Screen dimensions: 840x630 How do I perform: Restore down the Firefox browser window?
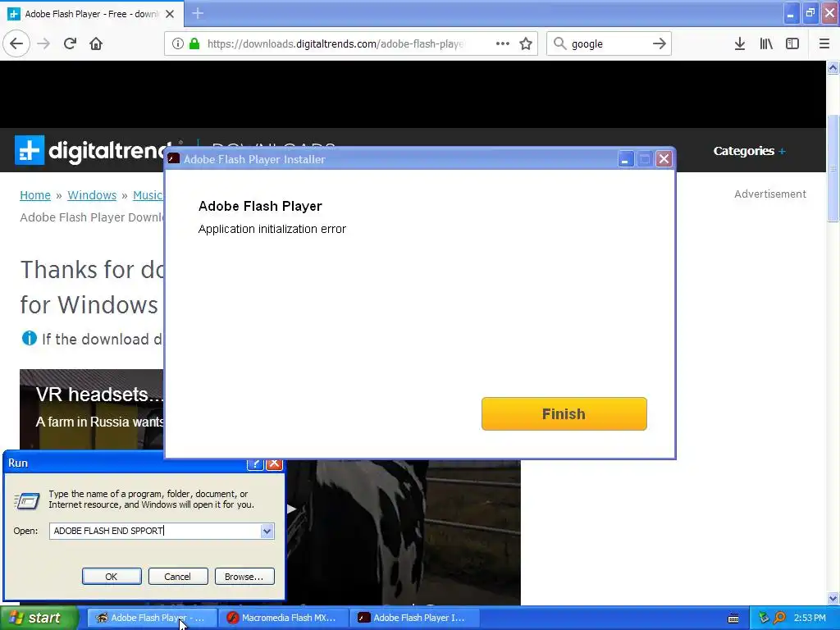[810, 13]
